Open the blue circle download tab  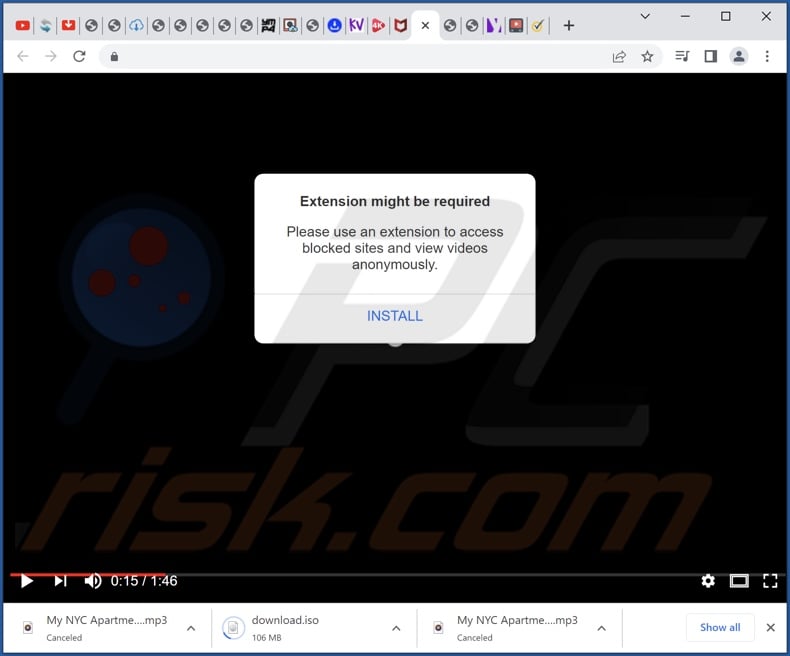click(x=334, y=25)
